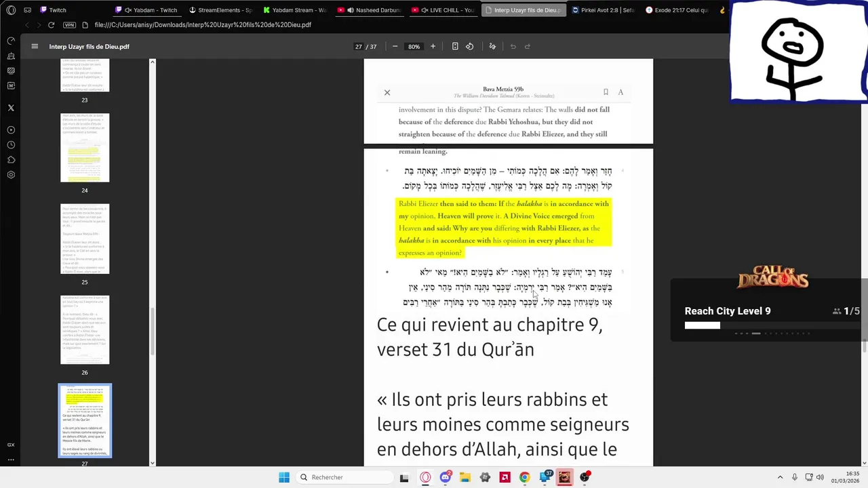Click thumbnail panel scroll up arrow

tap(152, 62)
